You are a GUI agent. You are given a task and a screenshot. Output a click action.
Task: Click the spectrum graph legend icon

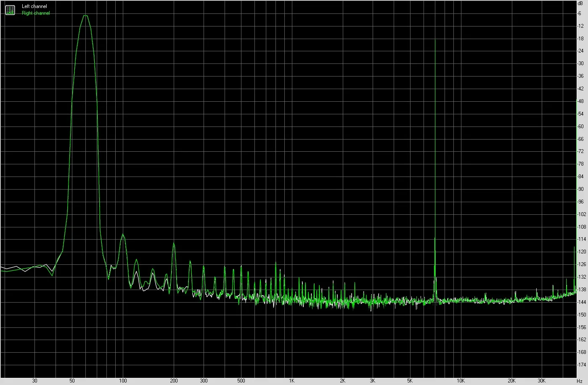[x=10, y=10]
